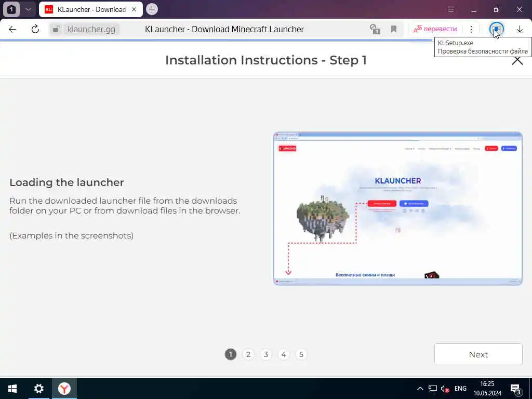Restore down the browser window
532x399 pixels.
[x=496, y=9]
